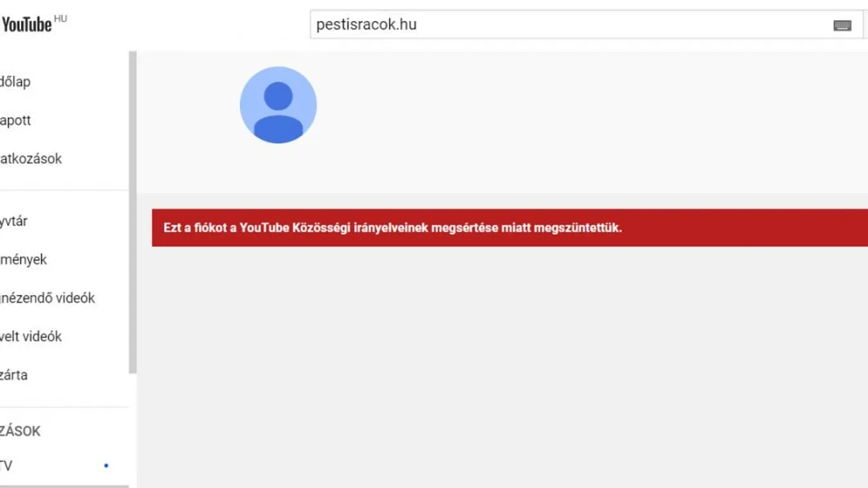Open the Feliratkozások sidebar entry
This screenshot has height=488, width=868.
[x=31, y=158]
